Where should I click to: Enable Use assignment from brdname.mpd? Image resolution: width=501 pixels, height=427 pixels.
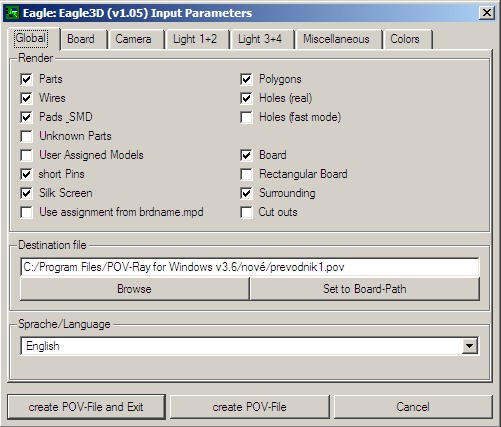point(26,212)
